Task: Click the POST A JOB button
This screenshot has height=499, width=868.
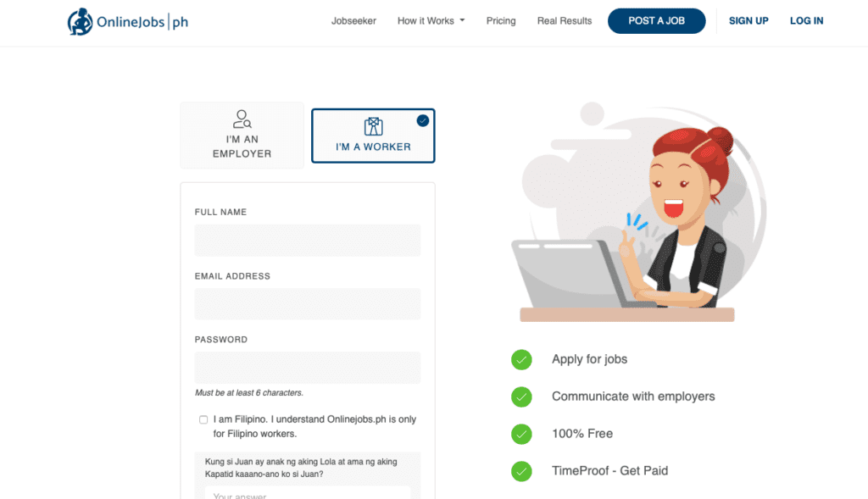Action: point(657,21)
